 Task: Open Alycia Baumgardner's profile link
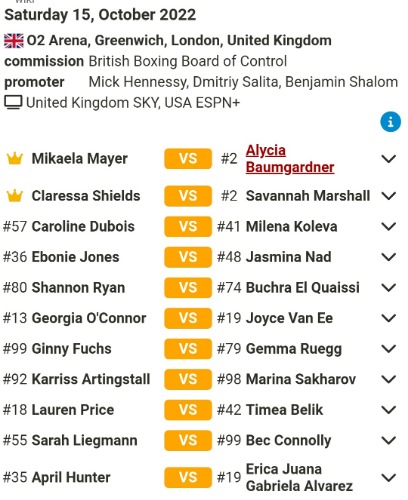tap(290, 159)
